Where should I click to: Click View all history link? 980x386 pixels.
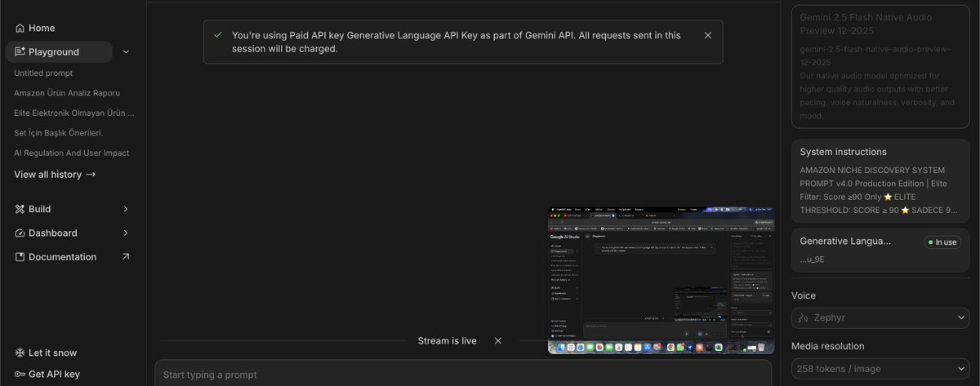(55, 174)
